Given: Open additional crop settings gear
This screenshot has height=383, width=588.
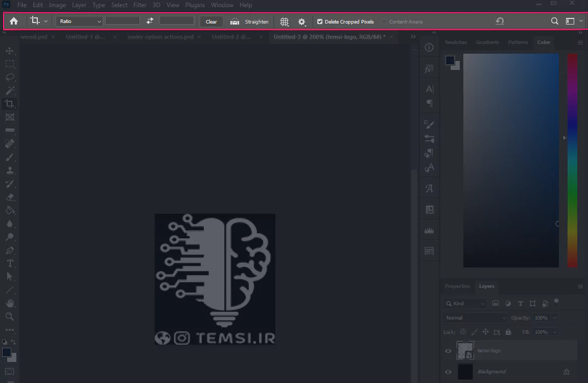Looking at the screenshot, I should coord(302,22).
